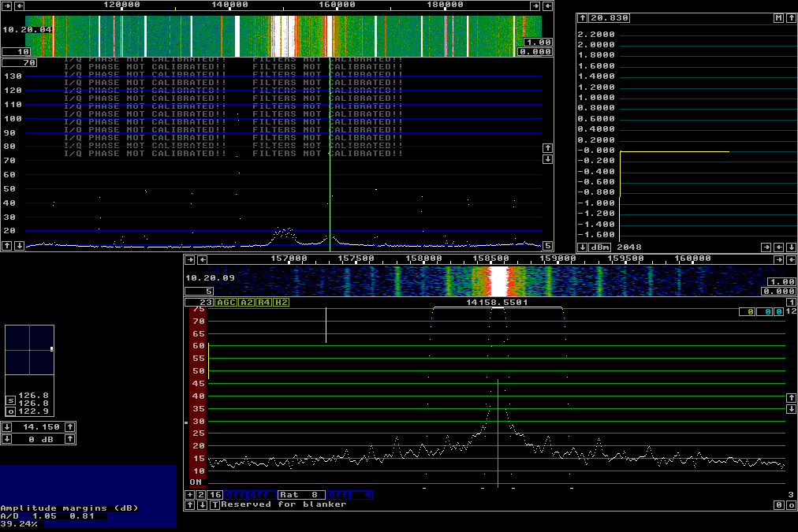Click left arrow at high-res waterfall top-left
798x532 pixels.
coord(203,260)
